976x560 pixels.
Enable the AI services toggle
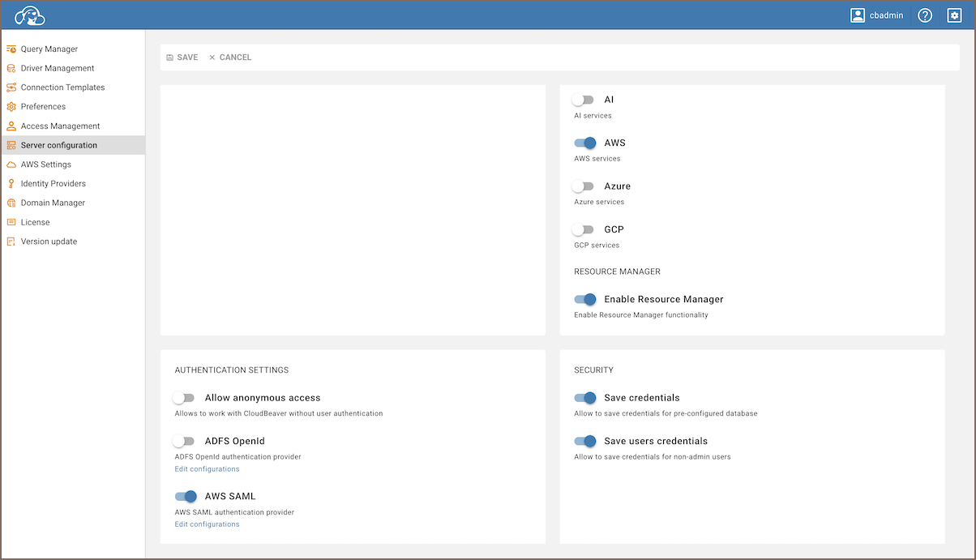[584, 100]
